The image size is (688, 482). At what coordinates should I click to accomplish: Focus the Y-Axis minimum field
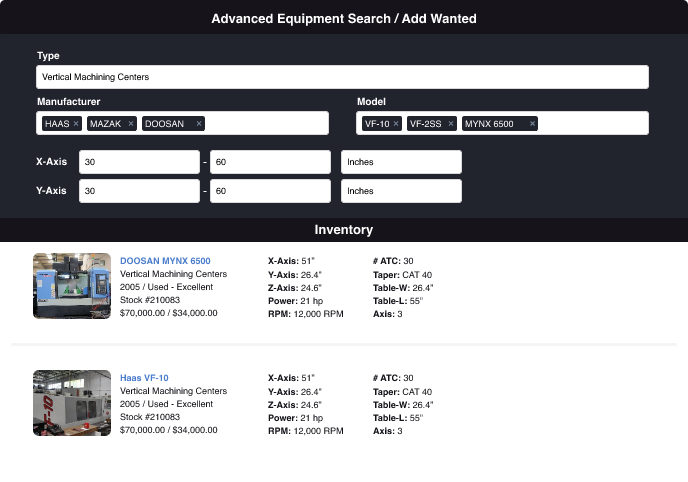[139, 191]
